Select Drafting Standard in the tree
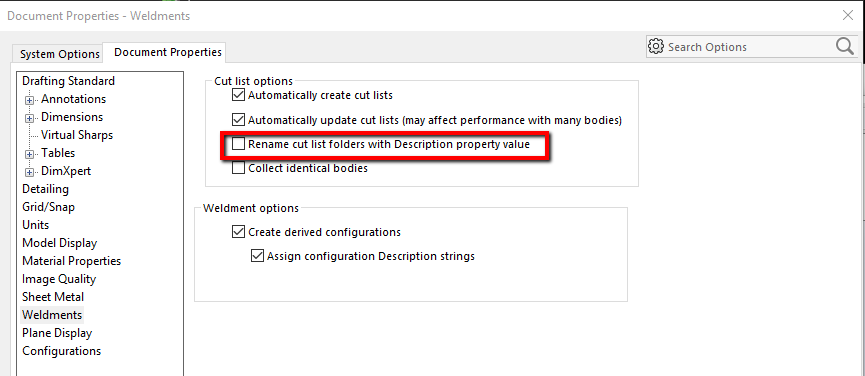The height and width of the screenshot is (376, 865). pos(68,81)
